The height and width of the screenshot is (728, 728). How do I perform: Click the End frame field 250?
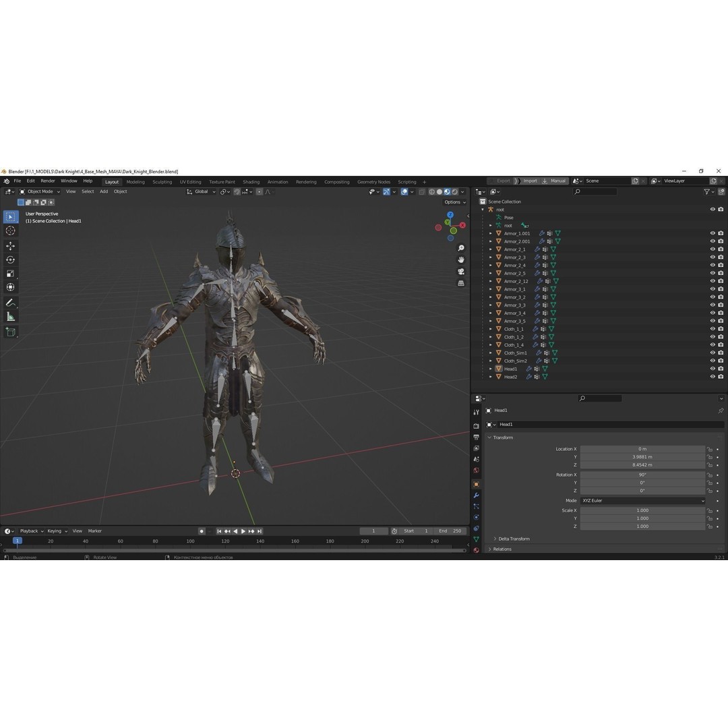click(450, 531)
